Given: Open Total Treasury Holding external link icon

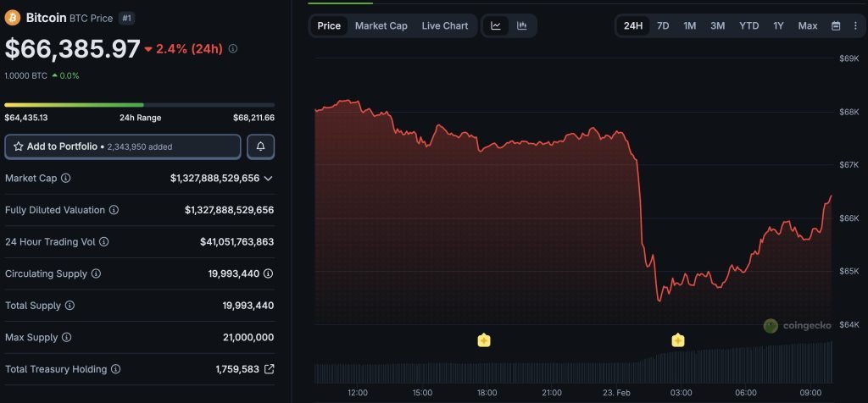Looking at the screenshot, I should click(x=269, y=369).
